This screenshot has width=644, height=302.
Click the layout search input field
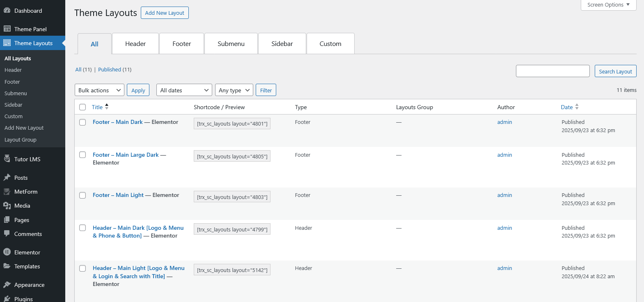click(552, 71)
